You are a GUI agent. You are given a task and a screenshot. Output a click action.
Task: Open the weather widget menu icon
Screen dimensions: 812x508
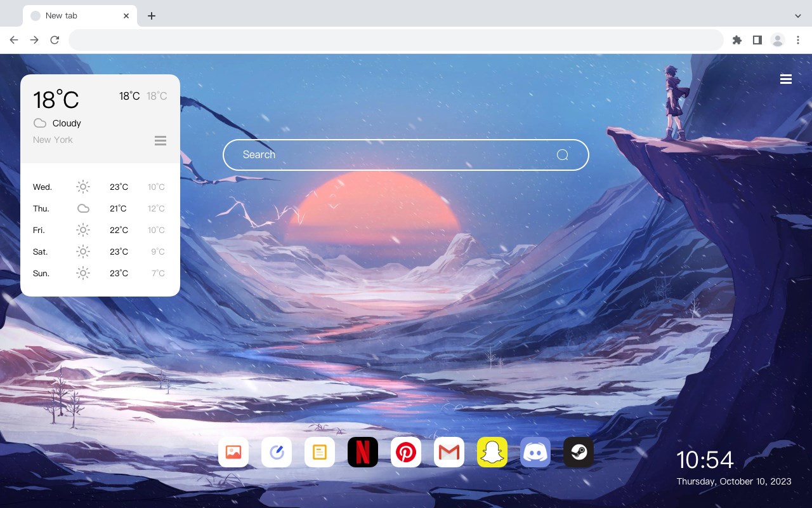[160, 140]
